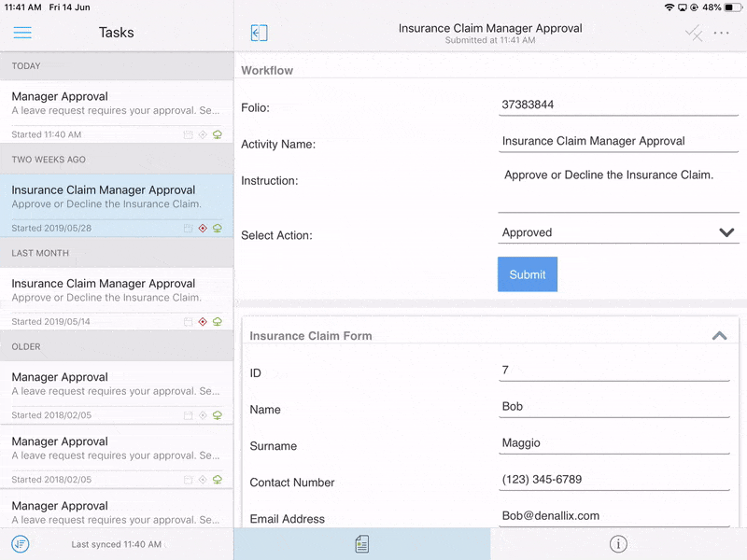Screen dimensions: 747x560
Task: Tap the Email Address field
Action: (x=614, y=516)
